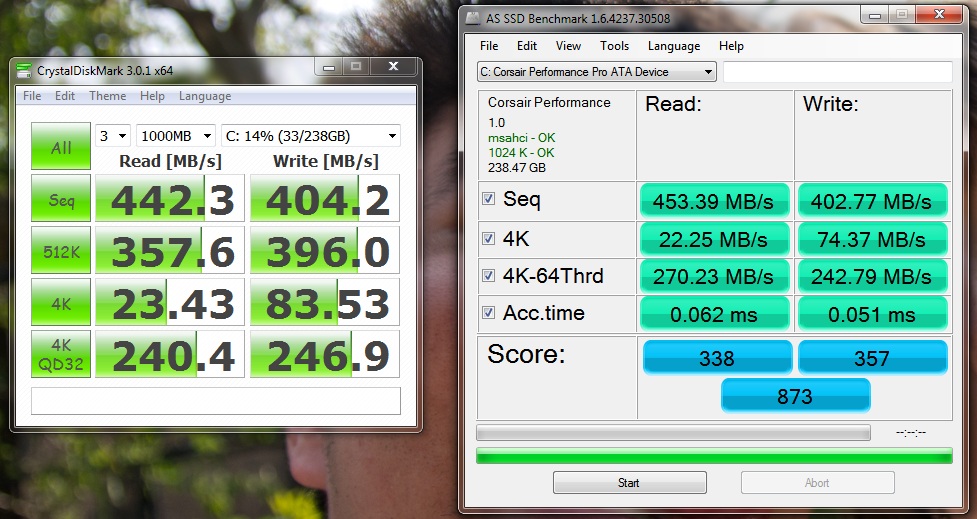Screen dimensions: 977x519
Task: Click the empty text field beside drive dropdown
Action: [837, 72]
